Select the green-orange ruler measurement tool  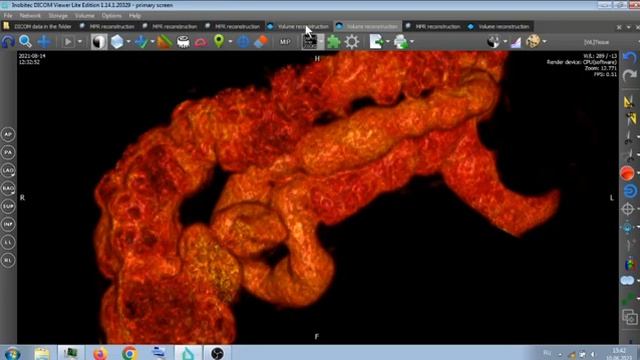(164, 42)
